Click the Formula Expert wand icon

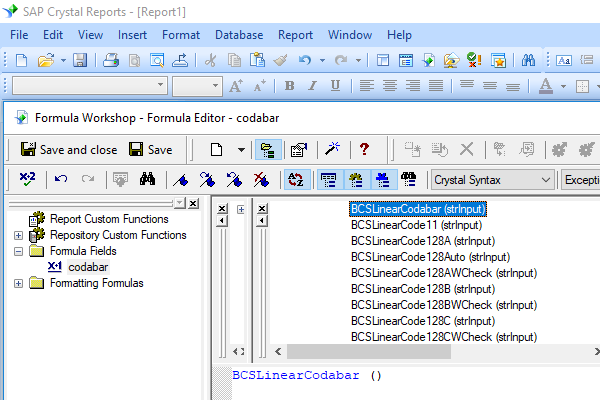[x=333, y=149]
